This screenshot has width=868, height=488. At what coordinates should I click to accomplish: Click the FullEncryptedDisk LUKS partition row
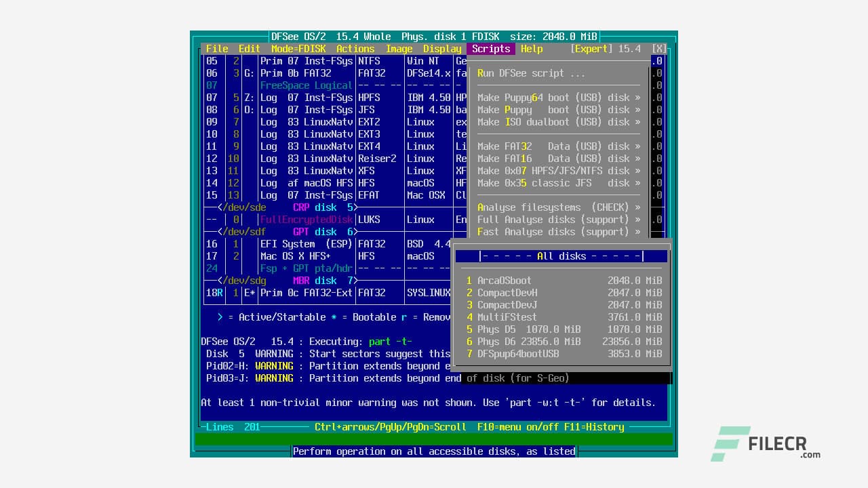(x=305, y=219)
